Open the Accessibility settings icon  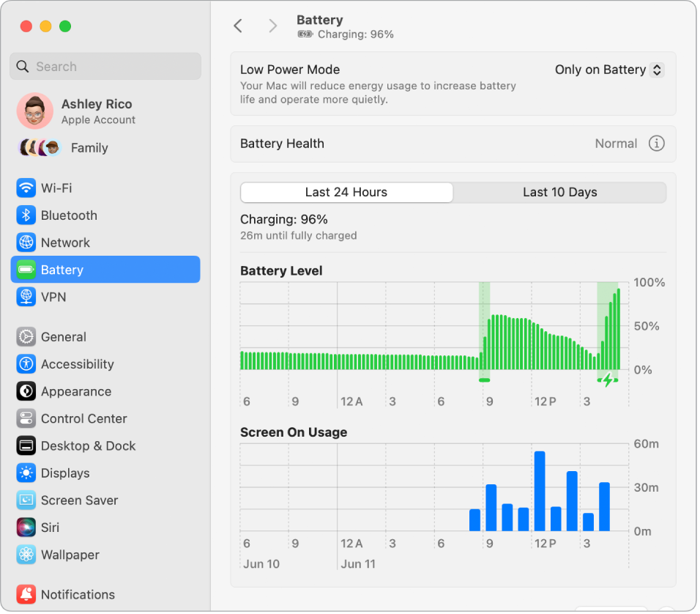pos(26,363)
